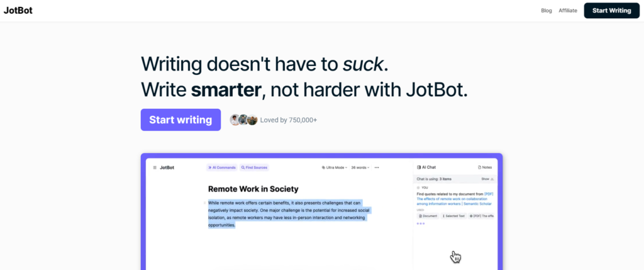Switch to the AI Chat tab
This screenshot has width=644, height=270.
click(x=426, y=167)
